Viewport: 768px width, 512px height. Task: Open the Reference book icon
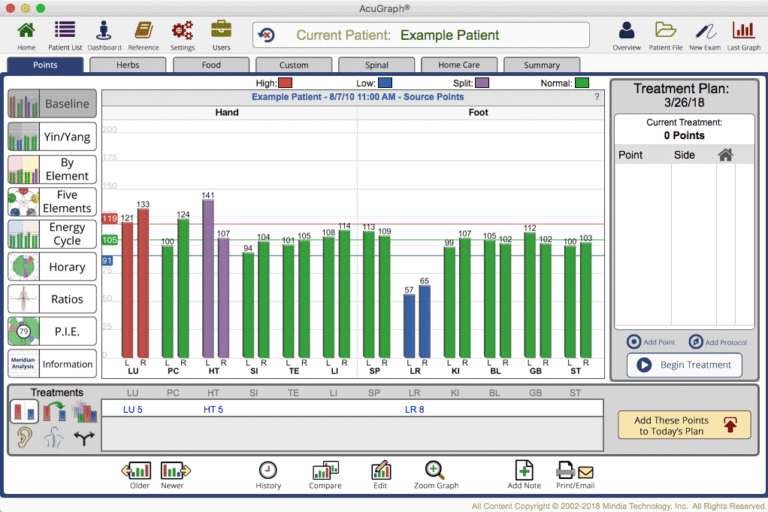point(144,30)
